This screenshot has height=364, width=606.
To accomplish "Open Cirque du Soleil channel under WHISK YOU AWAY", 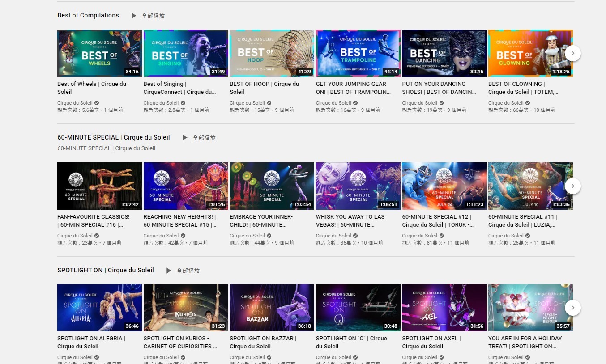I will (333, 236).
